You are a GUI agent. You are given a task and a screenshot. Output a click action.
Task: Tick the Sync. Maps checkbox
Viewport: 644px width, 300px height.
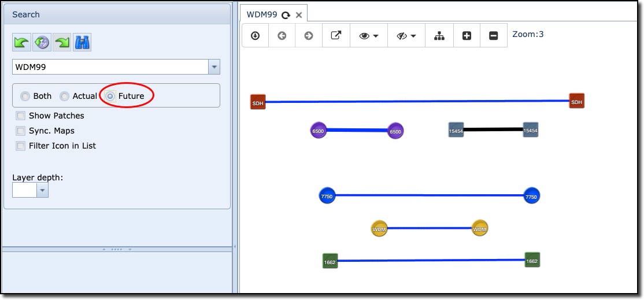click(x=21, y=131)
